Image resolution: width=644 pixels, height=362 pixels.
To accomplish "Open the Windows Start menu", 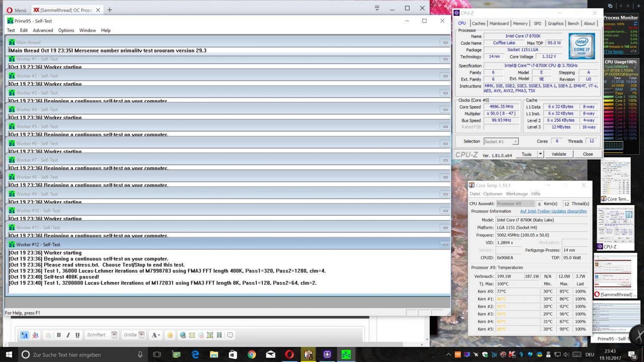I will click(x=9, y=355).
